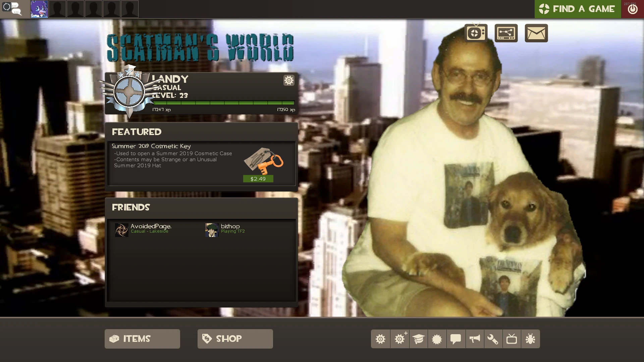The width and height of the screenshot is (644, 362).
Task: Click the megaphone call vote icon
Action: 475,339
